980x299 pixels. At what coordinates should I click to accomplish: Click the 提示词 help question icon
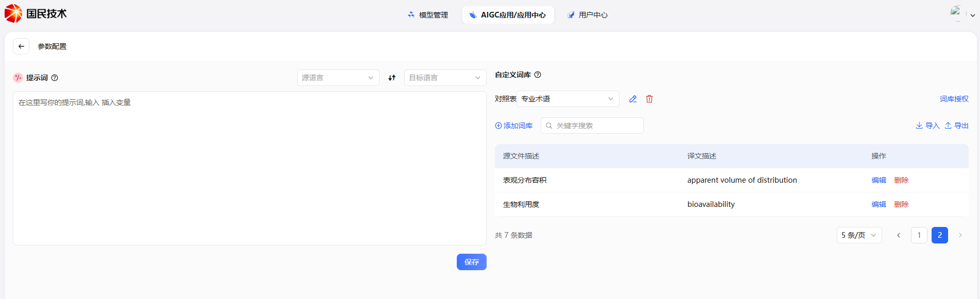pyautogui.click(x=55, y=78)
